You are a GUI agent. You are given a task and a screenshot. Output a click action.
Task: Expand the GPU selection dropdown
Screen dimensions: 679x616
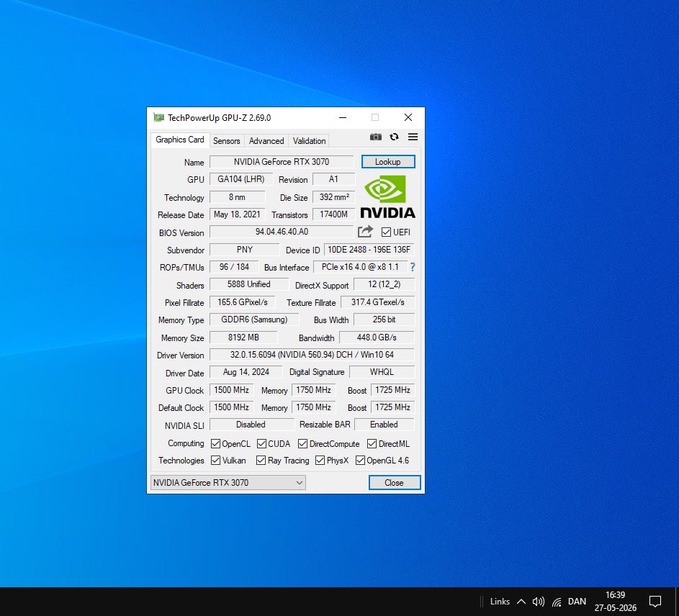[228, 483]
